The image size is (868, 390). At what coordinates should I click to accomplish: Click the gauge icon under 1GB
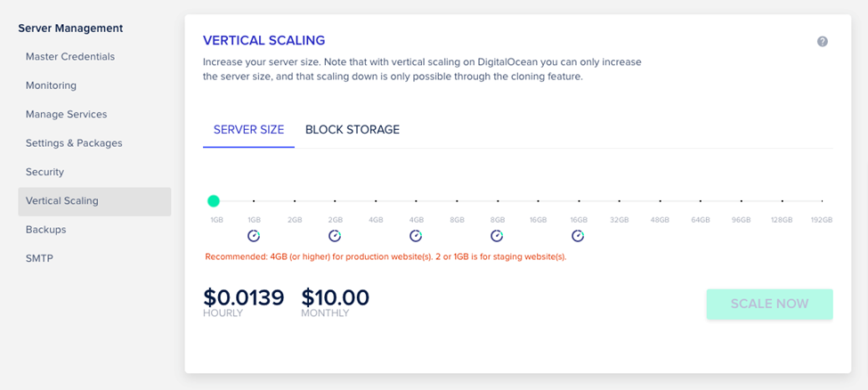(254, 236)
